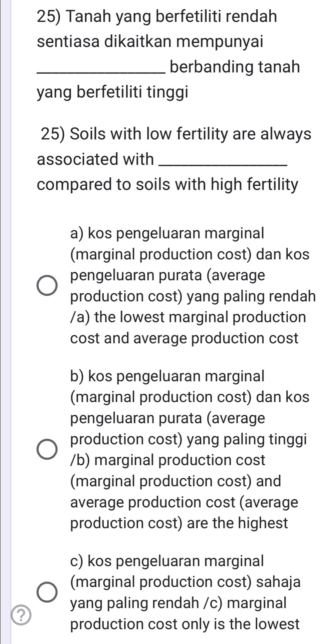Screen dimensions: 324x644
Task: Click the heading 'Tanah yang berfetiliti rendah'
Action: pyautogui.click(x=157, y=17)
